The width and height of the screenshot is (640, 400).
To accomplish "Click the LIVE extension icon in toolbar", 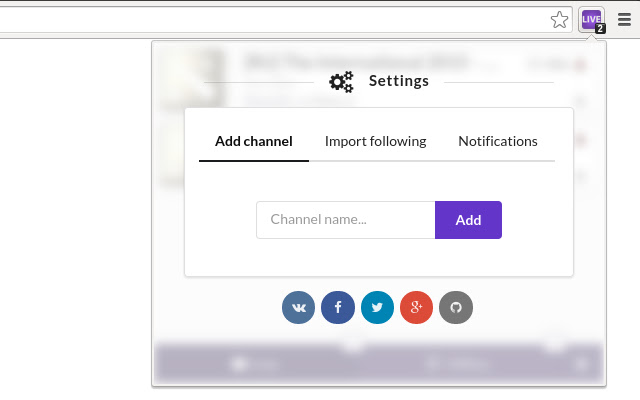I will (591, 19).
